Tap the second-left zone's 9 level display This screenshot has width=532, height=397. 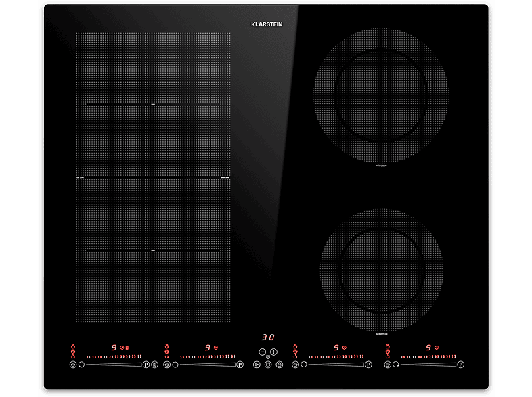click(x=208, y=348)
